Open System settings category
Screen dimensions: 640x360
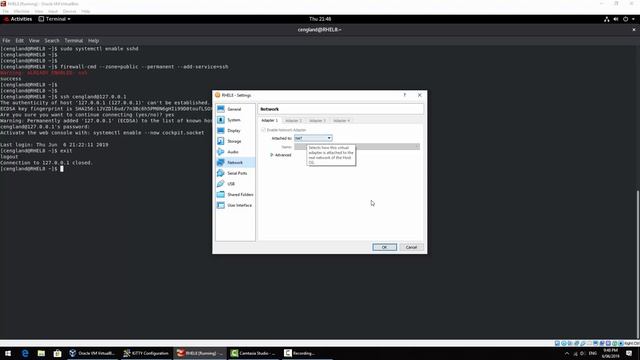click(235, 120)
